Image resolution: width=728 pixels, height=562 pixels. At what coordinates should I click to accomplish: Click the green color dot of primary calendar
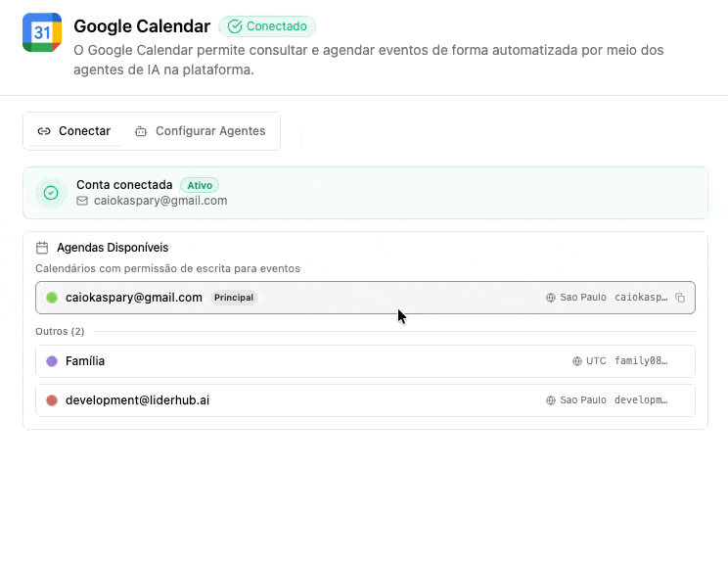click(x=52, y=298)
